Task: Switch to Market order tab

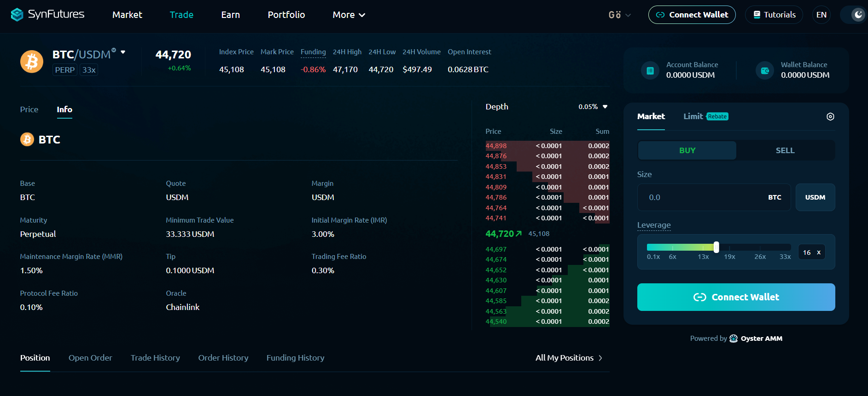Action: pyautogui.click(x=651, y=116)
